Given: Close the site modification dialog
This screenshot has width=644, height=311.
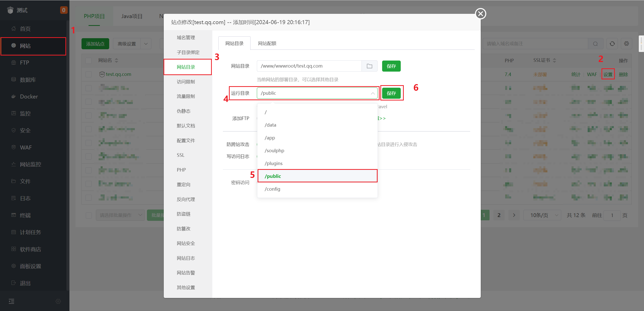Looking at the screenshot, I should click(480, 14).
